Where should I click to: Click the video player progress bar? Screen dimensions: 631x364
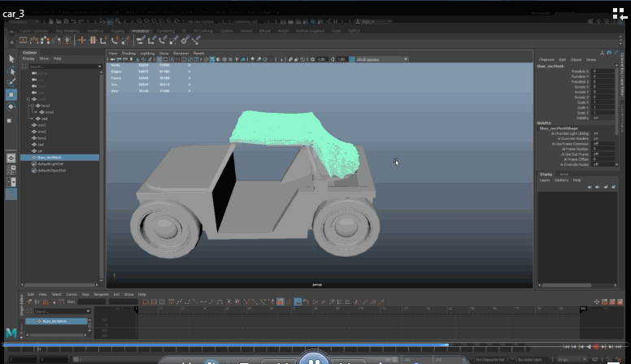314,345
